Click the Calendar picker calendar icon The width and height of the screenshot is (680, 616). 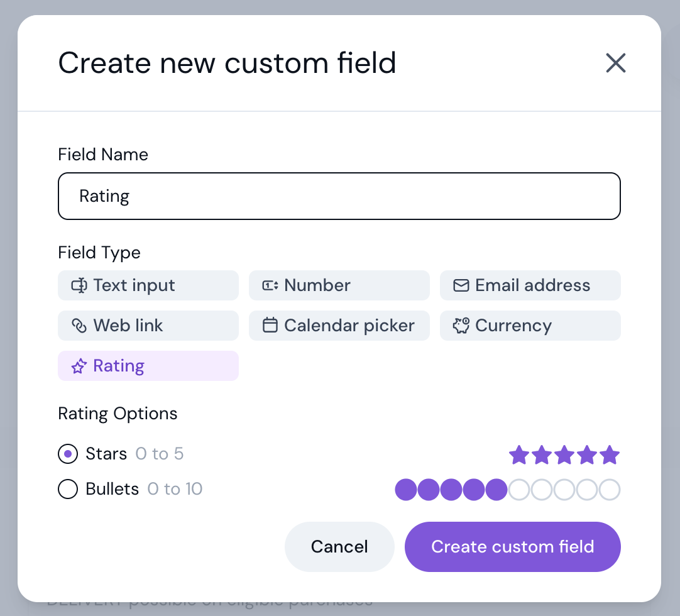[x=270, y=326]
